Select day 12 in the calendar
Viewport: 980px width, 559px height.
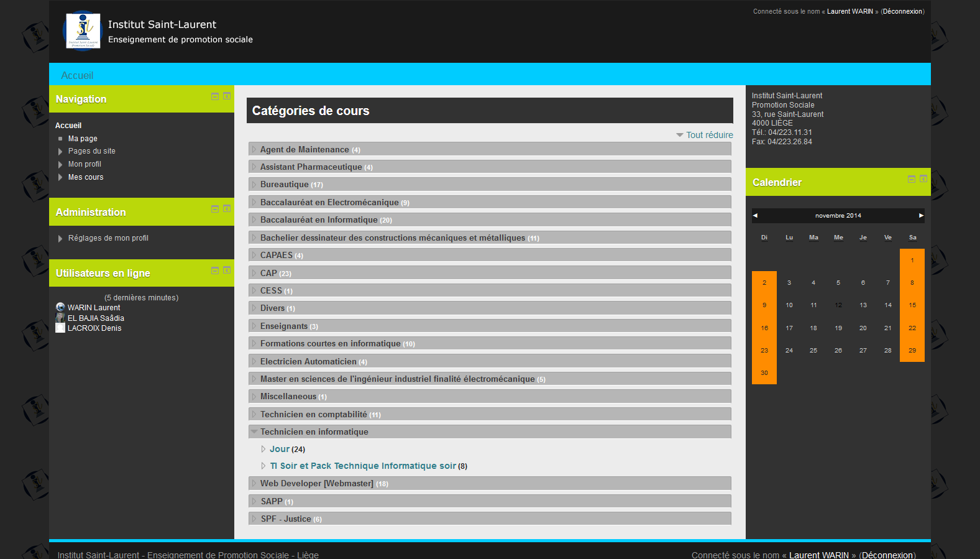click(x=838, y=305)
